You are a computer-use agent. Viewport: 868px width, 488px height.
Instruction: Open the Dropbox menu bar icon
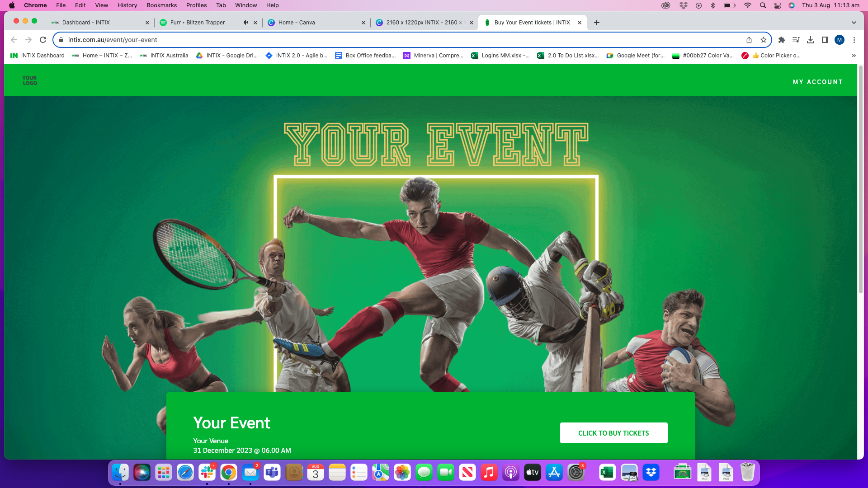coord(683,5)
